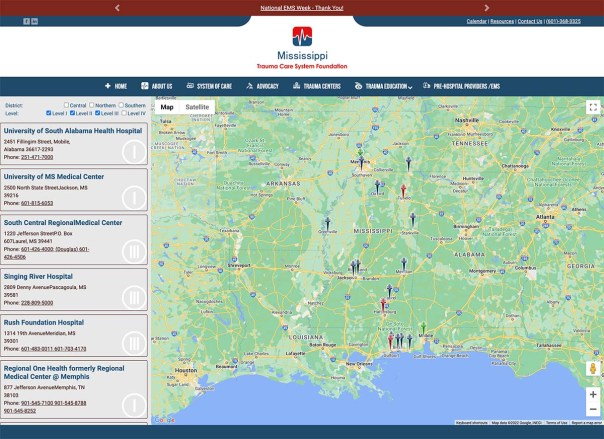Screen dimensions: 604x439
Task: Click the Google logo on the map
Action: coord(164,420)
